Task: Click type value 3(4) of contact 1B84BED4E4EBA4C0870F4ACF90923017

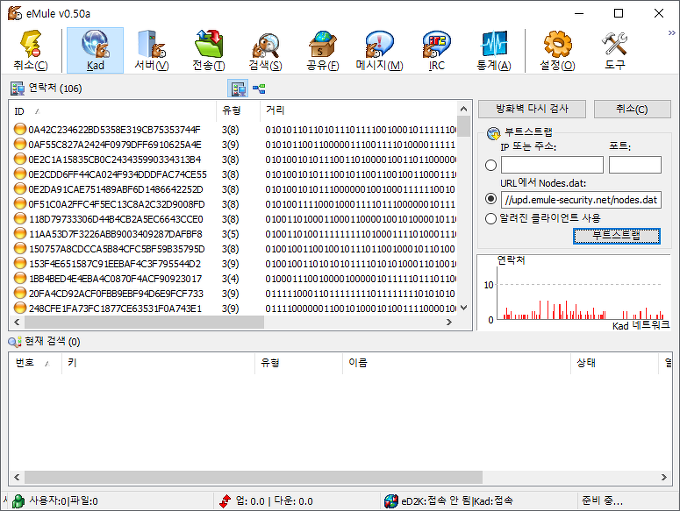Action: (230, 278)
